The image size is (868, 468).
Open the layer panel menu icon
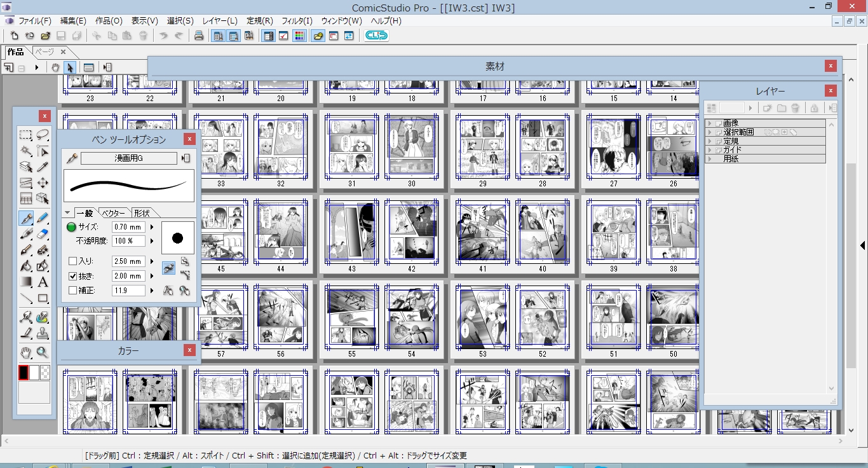coord(833,108)
